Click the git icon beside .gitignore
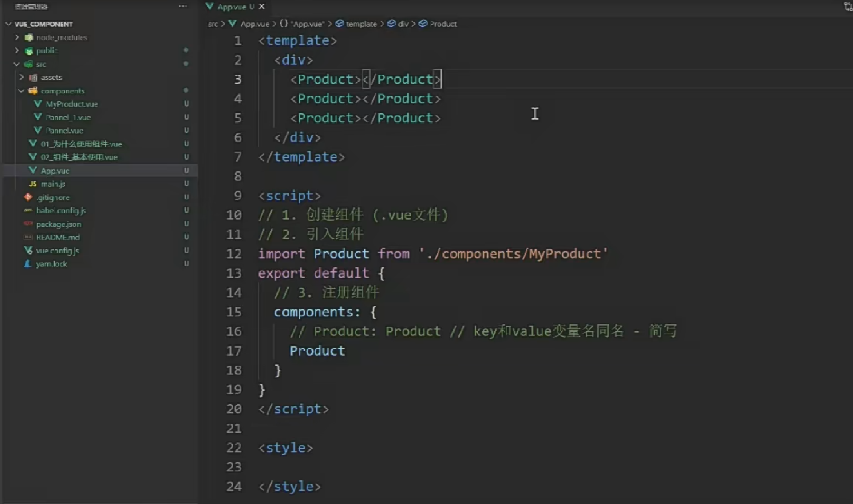 click(x=28, y=197)
